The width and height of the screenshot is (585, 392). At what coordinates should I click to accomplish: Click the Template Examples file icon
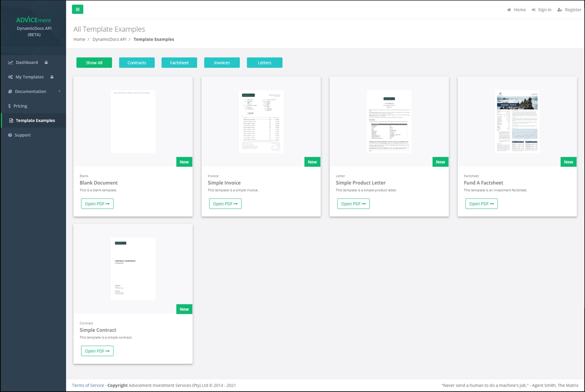(x=11, y=121)
